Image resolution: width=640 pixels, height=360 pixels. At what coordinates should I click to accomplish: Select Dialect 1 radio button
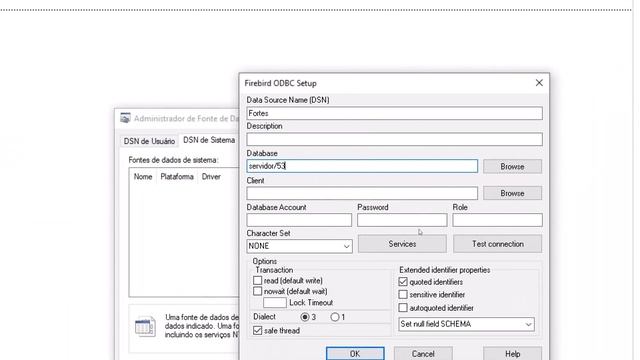click(335, 317)
